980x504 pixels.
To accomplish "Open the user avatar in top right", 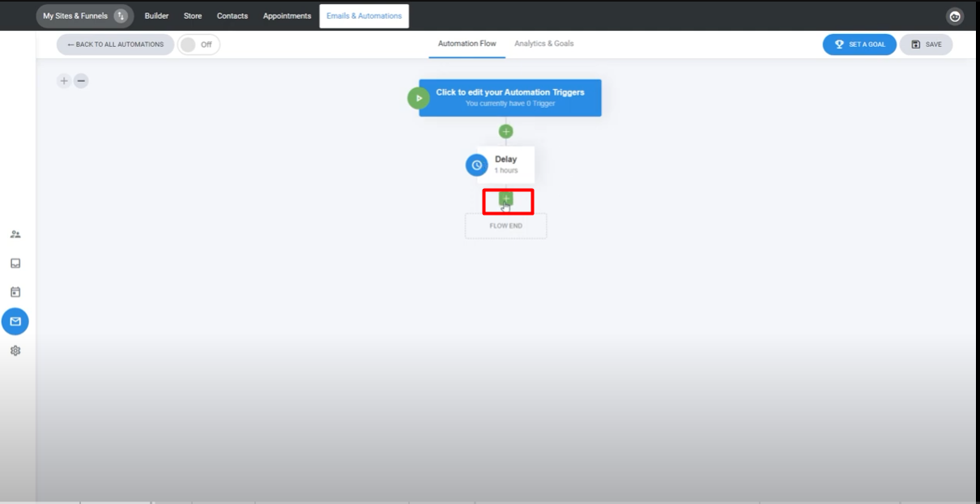I will (955, 16).
